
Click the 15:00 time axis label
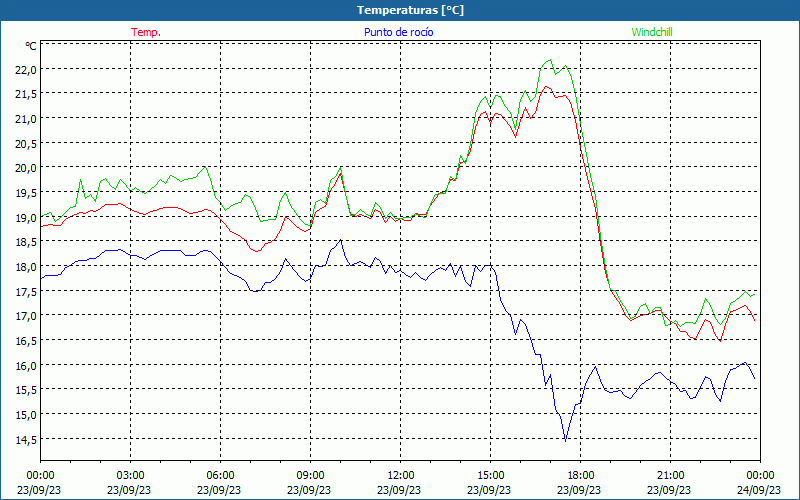tap(490, 476)
